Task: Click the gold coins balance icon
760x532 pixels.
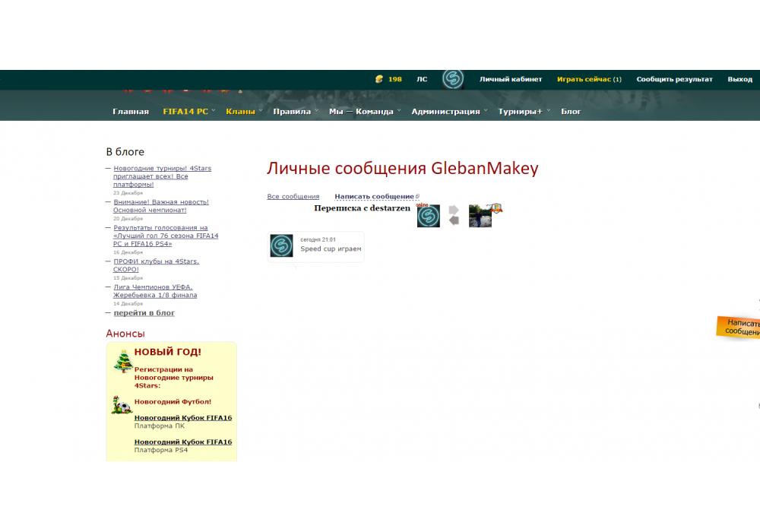Action: tap(379, 79)
